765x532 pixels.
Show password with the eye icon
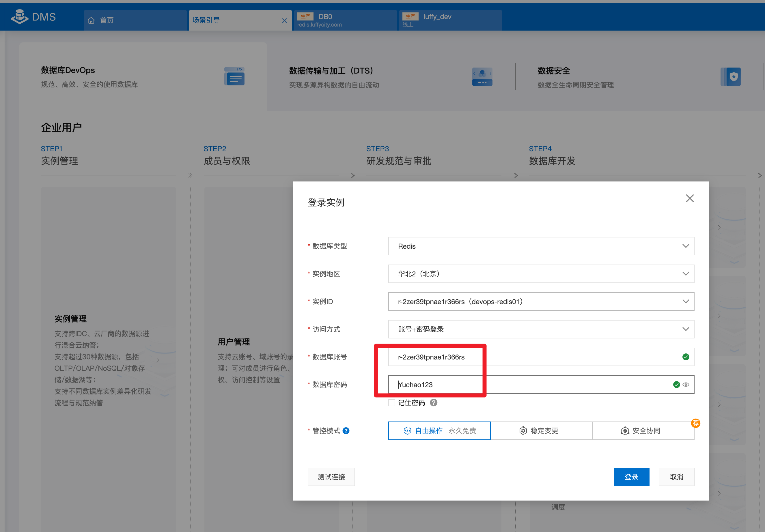point(686,385)
